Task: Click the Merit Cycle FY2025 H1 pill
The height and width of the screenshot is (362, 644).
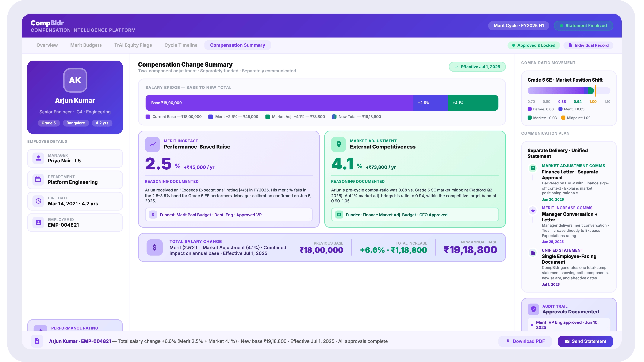Action: 518,25
